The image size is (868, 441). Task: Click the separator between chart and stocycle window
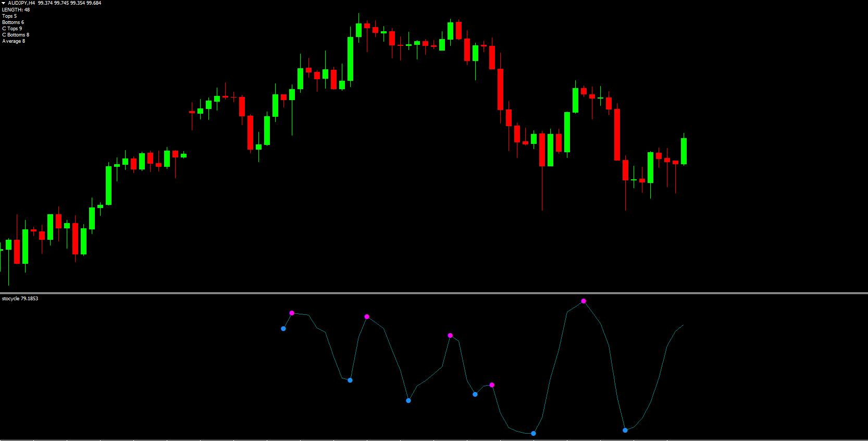point(434,293)
